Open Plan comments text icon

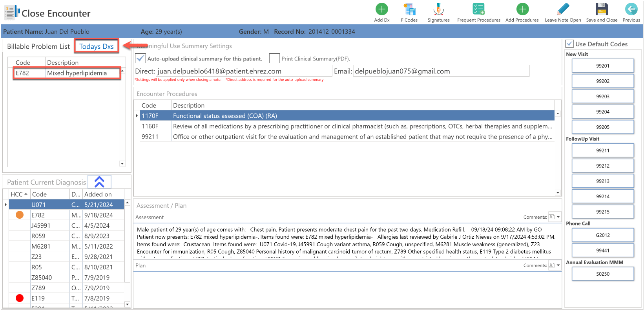click(551, 265)
